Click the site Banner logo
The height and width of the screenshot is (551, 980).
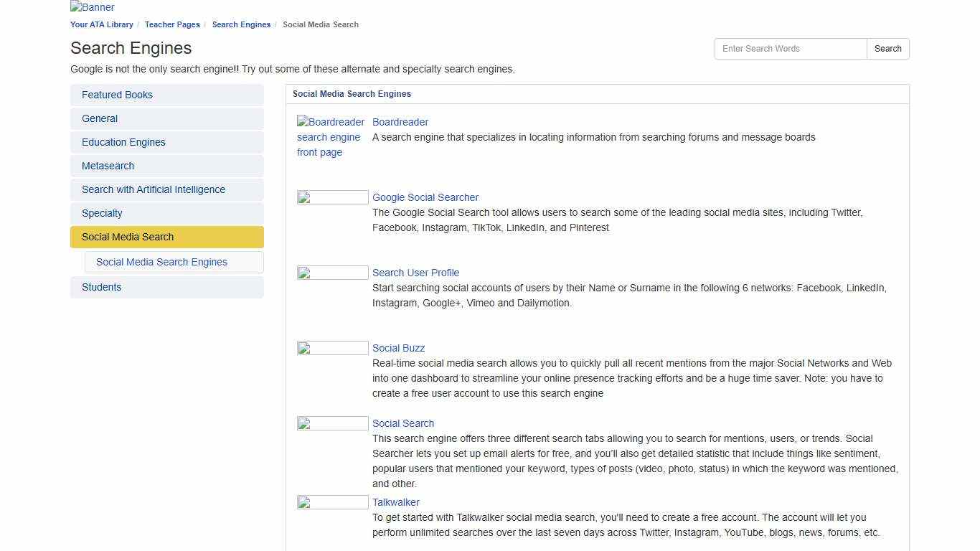pyautogui.click(x=92, y=7)
